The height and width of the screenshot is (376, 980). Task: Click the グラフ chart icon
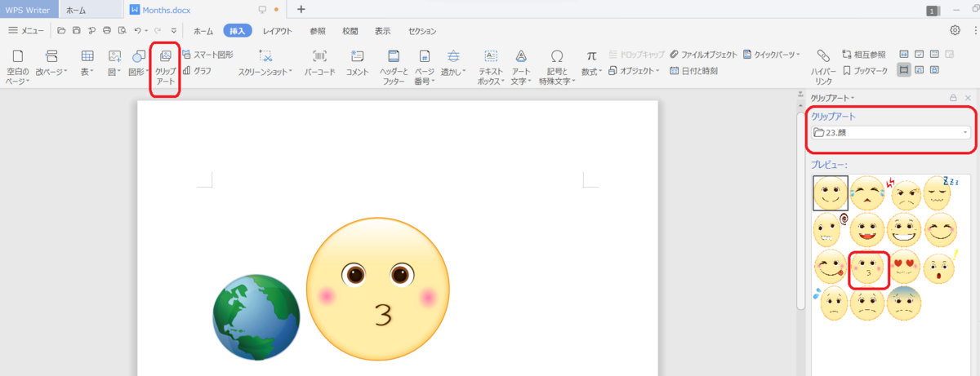[x=198, y=71]
